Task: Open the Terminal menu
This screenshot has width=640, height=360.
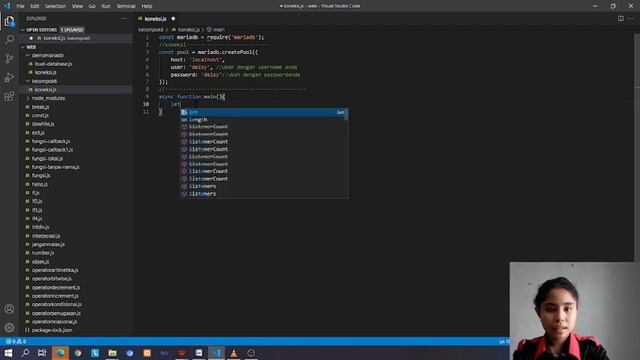Action: pos(126,6)
